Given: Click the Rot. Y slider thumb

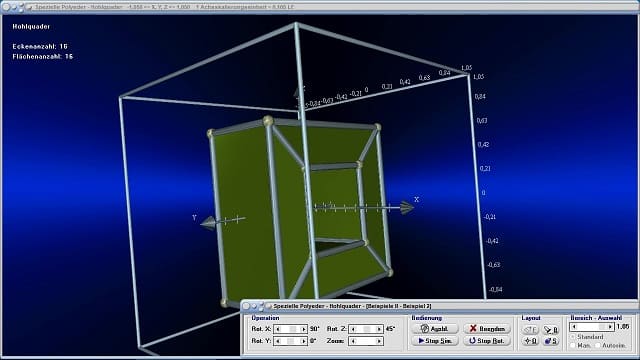Looking at the screenshot, I should (290, 341).
